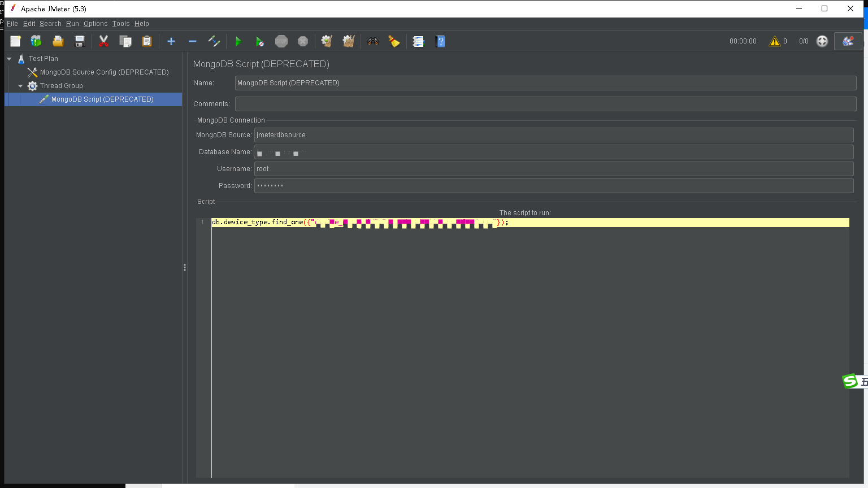The height and width of the screenshot is (488, 868).
Task: Open the Edit menu
Action: (x=29, y=24)
